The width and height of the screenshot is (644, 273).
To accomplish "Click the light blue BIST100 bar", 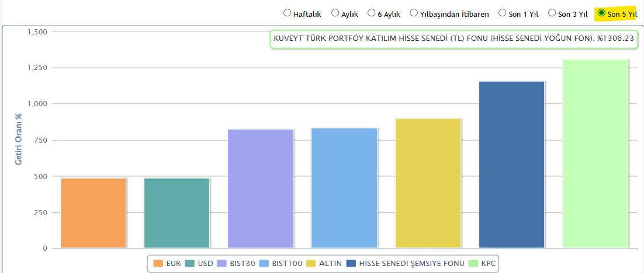I will point(344,188).
